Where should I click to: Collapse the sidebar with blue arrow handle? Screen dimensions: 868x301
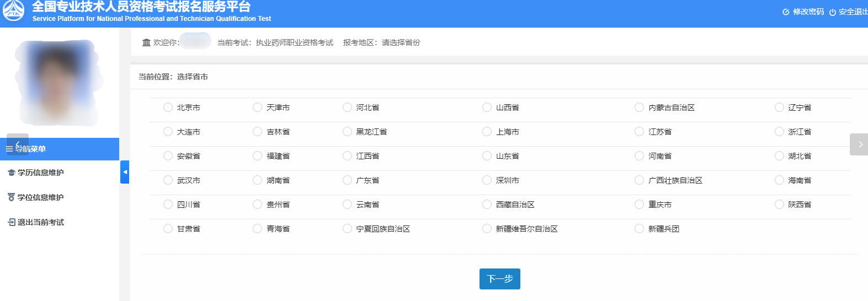pyautogui.click(x=125, y=172)
